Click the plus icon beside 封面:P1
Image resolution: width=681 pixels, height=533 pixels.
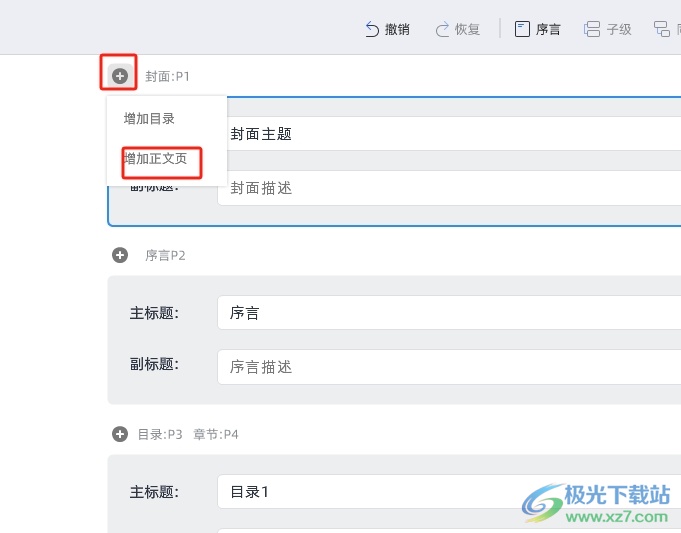tap(120, 76)
